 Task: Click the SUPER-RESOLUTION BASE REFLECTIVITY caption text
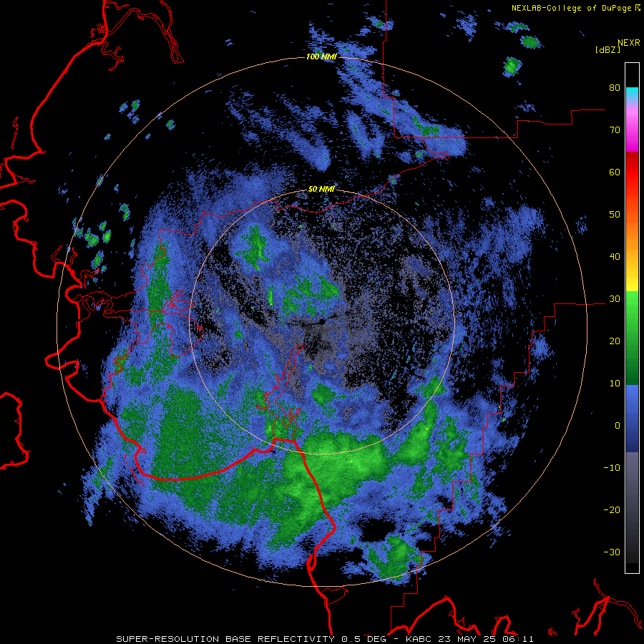click(x=225, y=639)
